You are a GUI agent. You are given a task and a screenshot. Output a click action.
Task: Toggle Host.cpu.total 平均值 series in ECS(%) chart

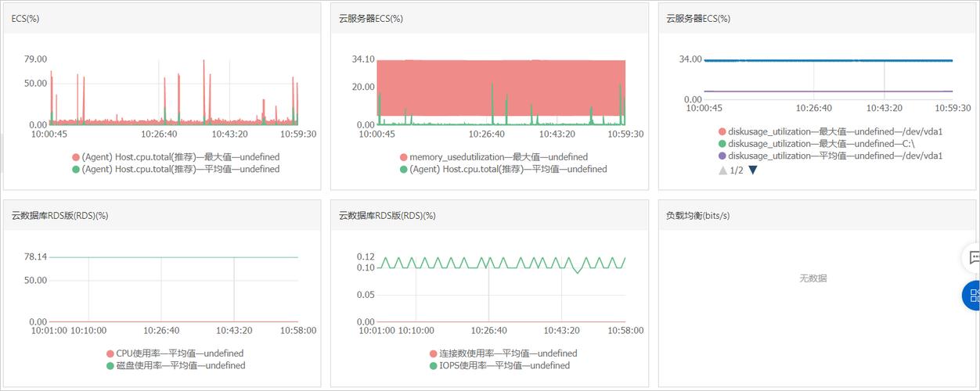175,169
